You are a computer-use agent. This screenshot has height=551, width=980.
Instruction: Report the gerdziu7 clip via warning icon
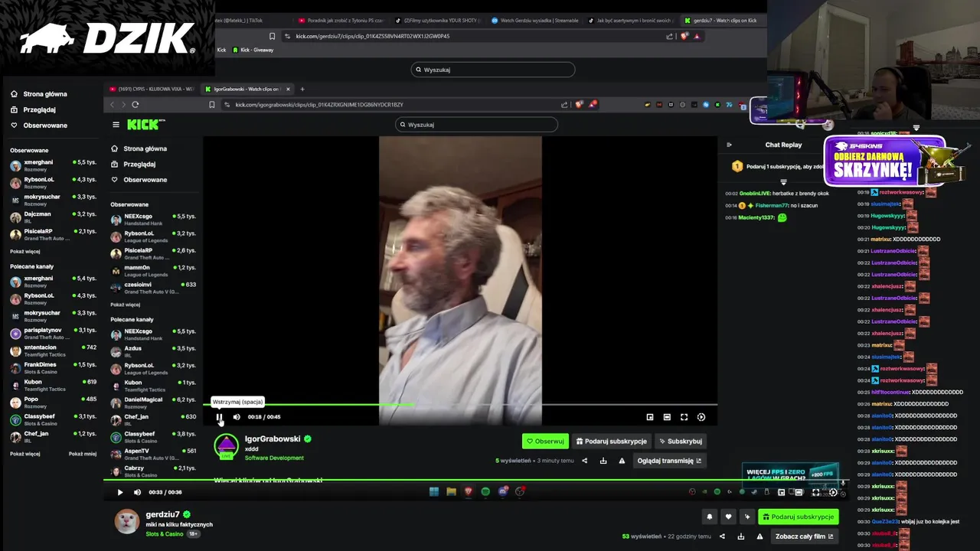click(x=759, y=536)
